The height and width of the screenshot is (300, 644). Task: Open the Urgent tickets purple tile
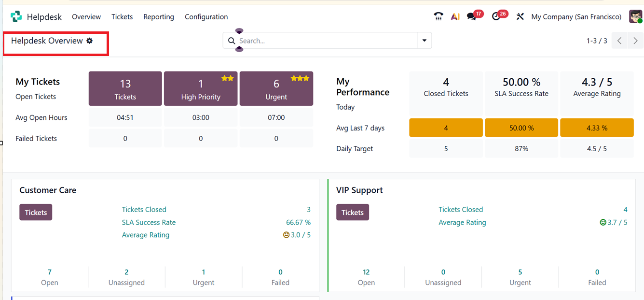pyautogui.click(x=276, y=89)
